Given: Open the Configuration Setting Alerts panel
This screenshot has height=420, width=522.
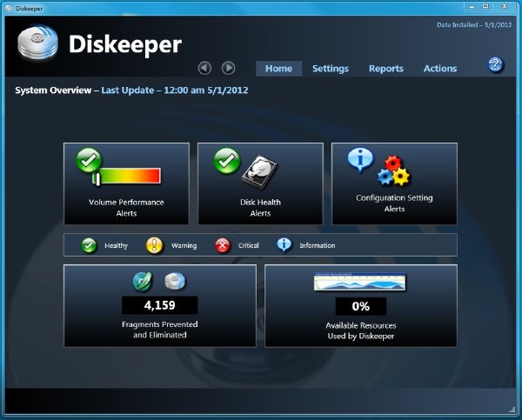Looking at the screenshot, I should 394,183.
